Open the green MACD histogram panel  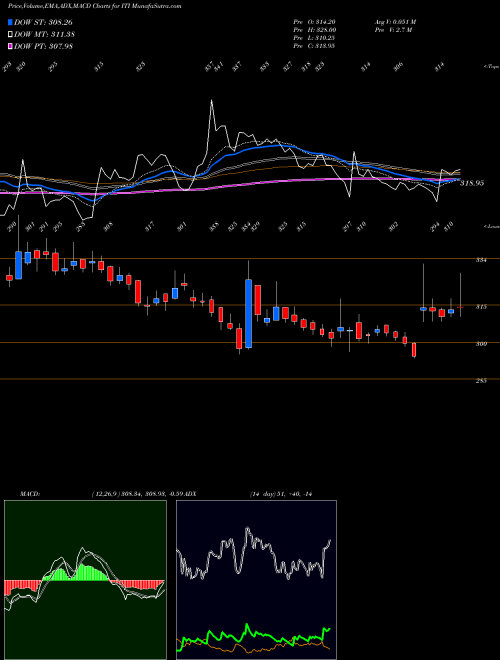[85, 580]
